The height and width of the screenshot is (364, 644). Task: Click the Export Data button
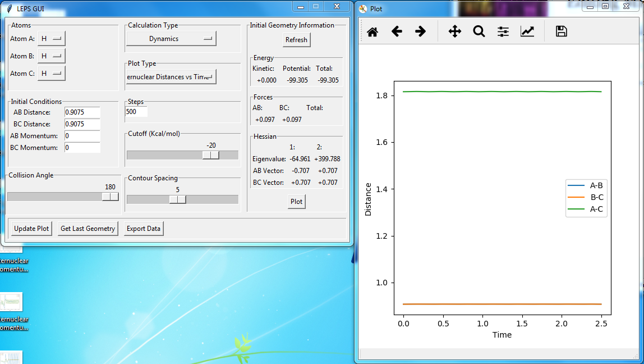144,229
